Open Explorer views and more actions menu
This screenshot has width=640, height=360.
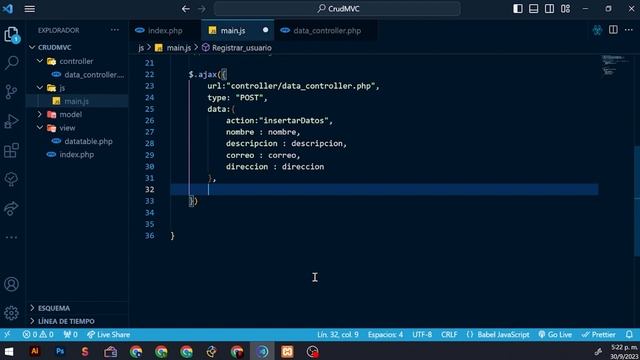pos(115,30)
